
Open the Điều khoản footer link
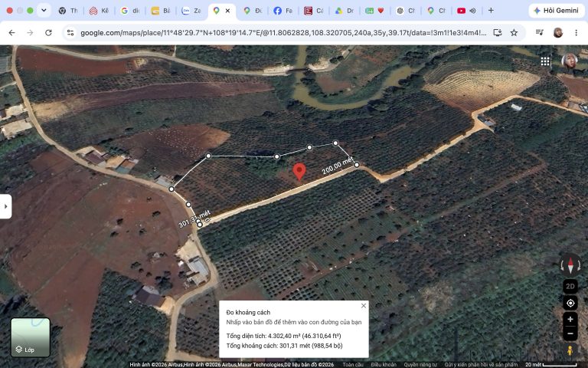click(x=384, y=365)
